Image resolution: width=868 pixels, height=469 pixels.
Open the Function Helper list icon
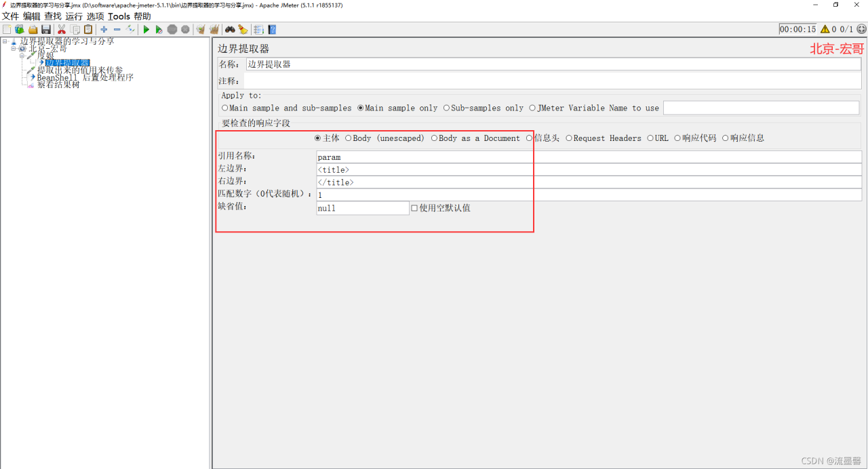[x=258, y=29]
